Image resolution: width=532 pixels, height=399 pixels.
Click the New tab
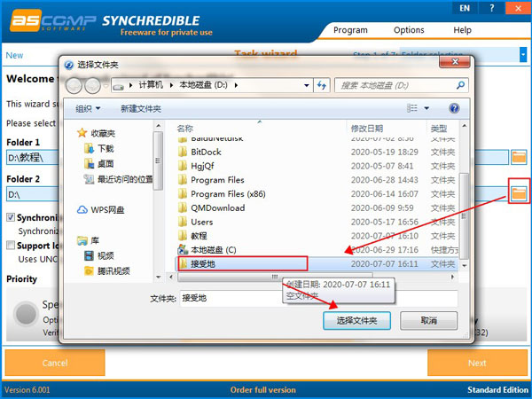click(x=14, y=55)
